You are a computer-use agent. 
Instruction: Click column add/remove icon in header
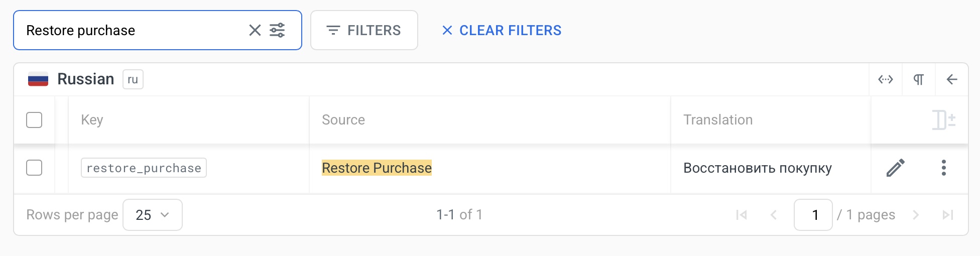[943, 120]
